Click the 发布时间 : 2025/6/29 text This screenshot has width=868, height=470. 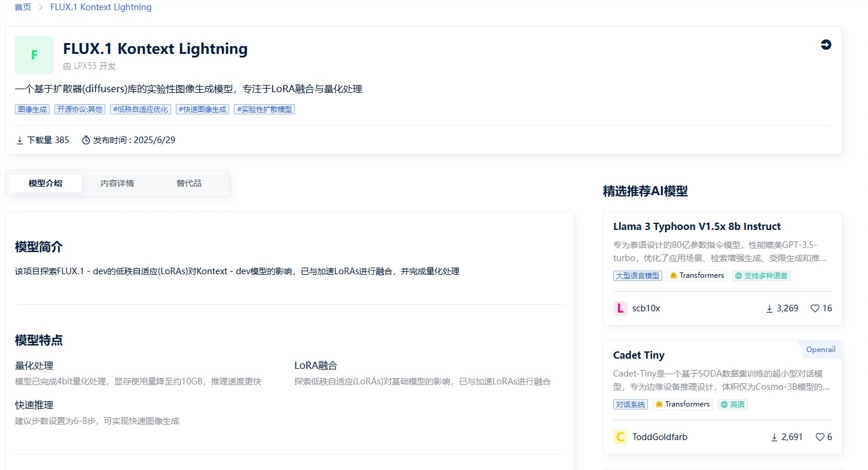[134, 140]
